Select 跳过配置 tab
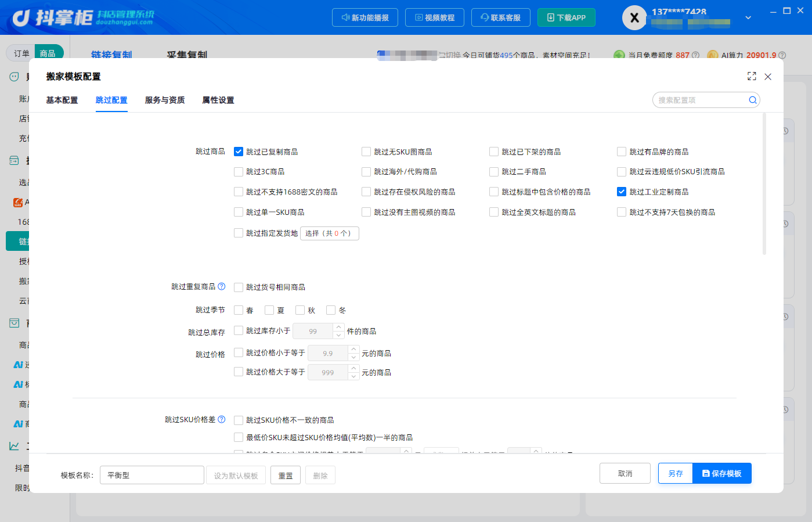 point(111,100)
